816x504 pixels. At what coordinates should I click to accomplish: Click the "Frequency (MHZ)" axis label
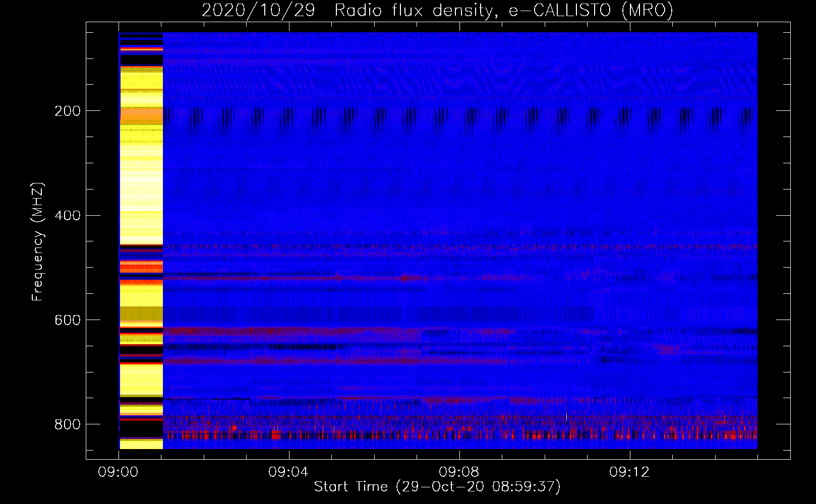tap(37, 242)
